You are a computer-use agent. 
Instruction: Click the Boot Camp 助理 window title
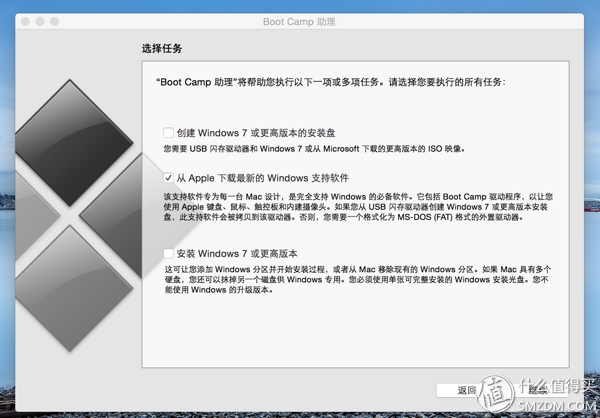tap(299, 22)
